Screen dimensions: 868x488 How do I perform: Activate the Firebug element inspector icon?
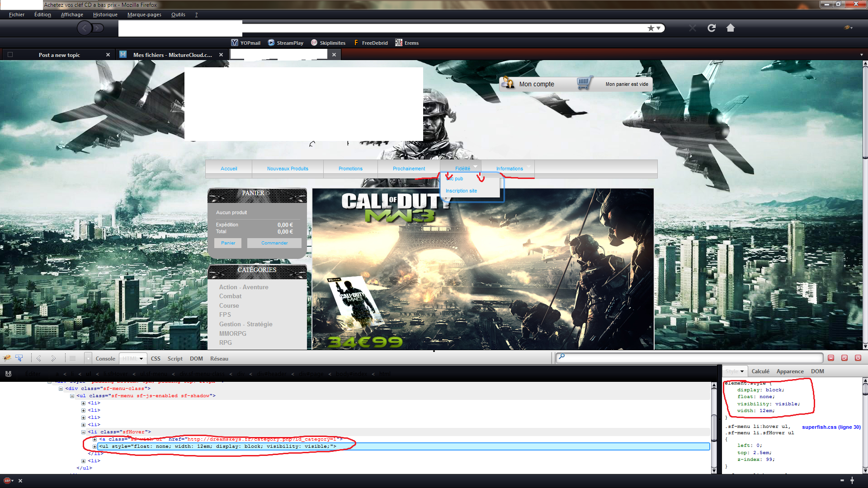pos(19,358)
